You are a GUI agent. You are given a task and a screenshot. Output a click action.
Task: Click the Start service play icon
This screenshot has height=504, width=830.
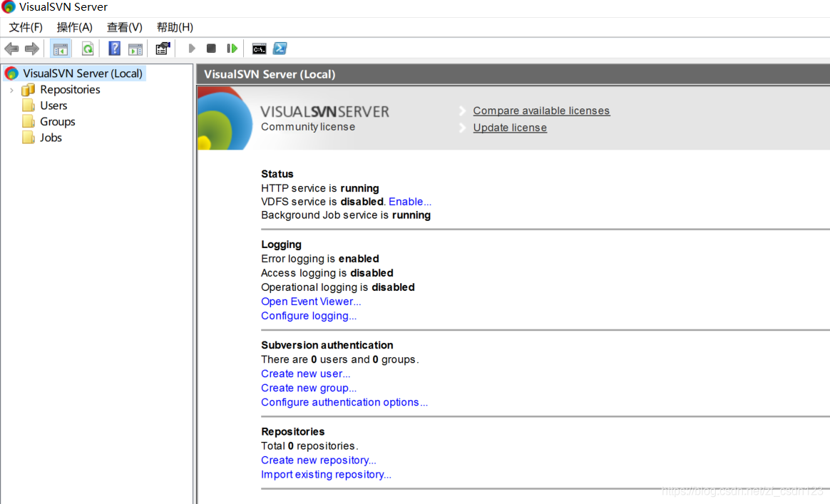[192, 48]
